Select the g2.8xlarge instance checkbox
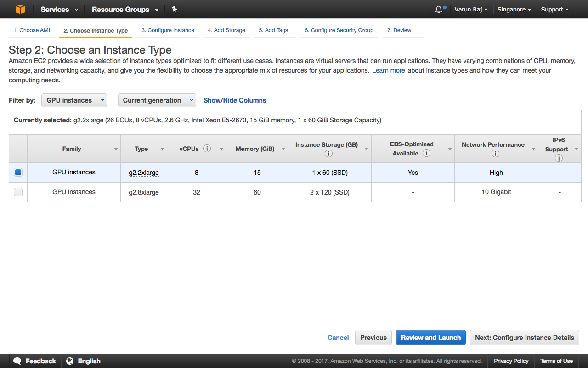The width and height of the screenshot is (588, 368). 18,192
